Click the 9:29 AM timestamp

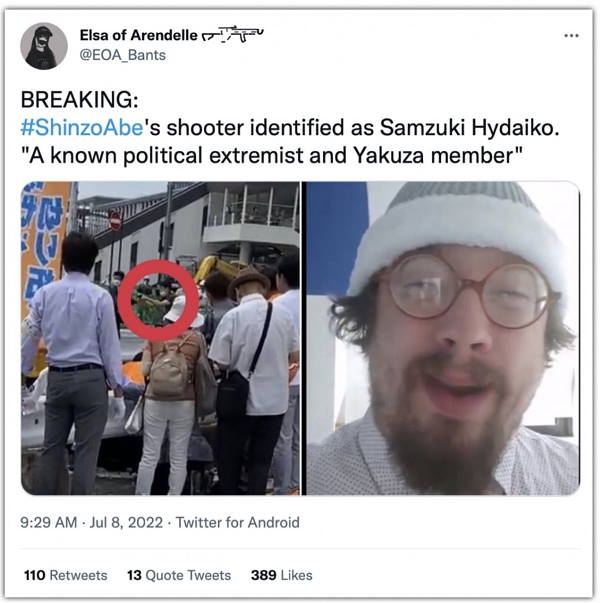49,522
